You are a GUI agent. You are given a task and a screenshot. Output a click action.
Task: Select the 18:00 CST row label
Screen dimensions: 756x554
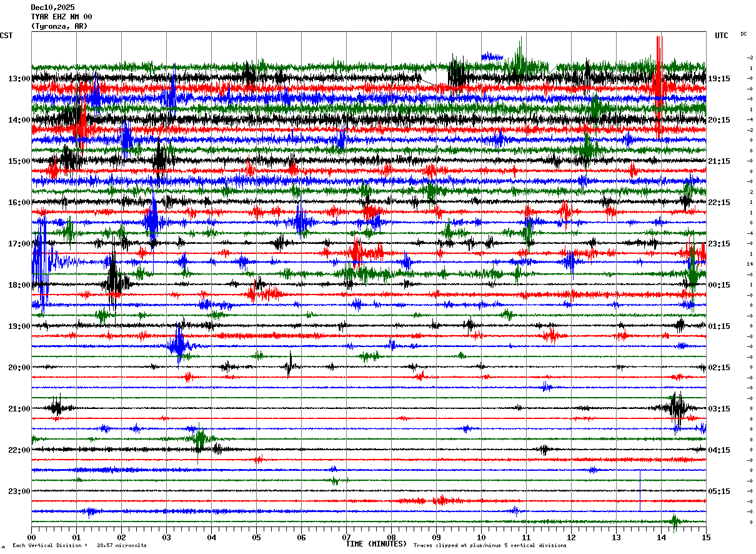point(19,285)
